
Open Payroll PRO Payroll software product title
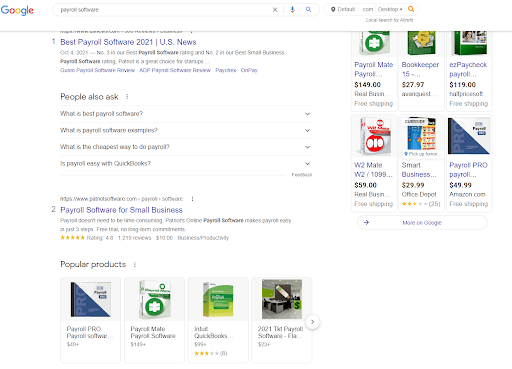click(x=90, y=332)
